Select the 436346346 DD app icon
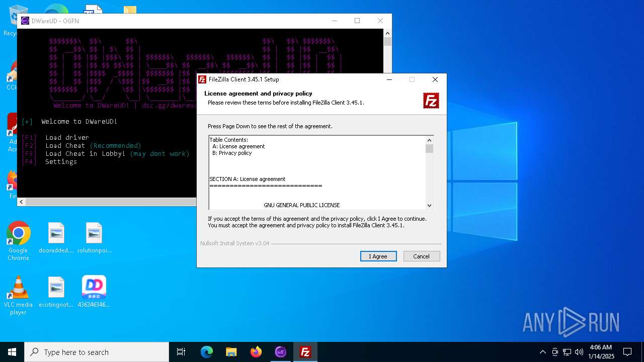 94,292
